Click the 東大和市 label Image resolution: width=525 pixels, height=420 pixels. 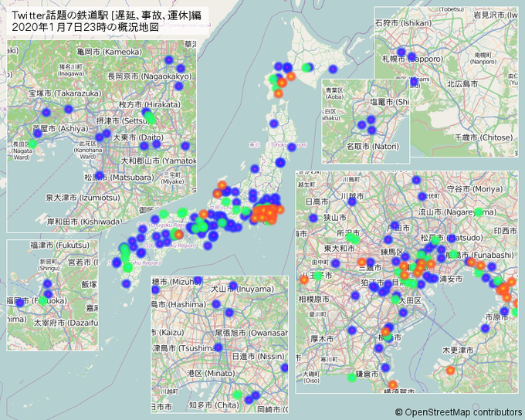(x=339, y=248)
